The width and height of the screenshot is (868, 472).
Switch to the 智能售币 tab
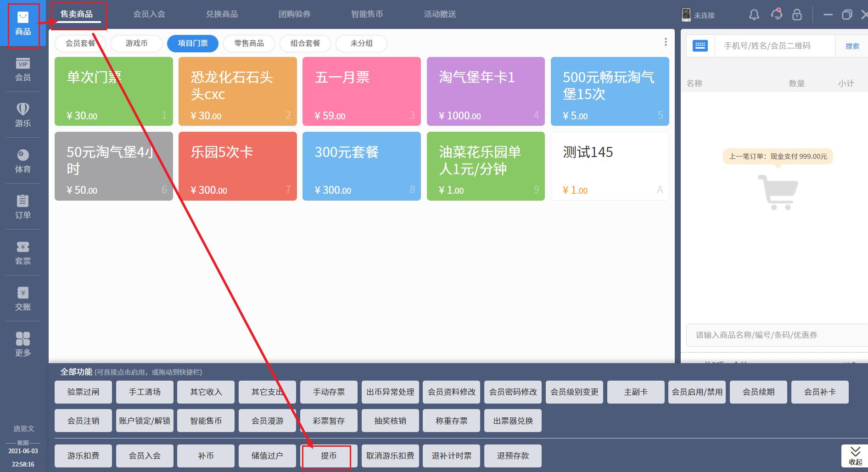tap(367, 15)
